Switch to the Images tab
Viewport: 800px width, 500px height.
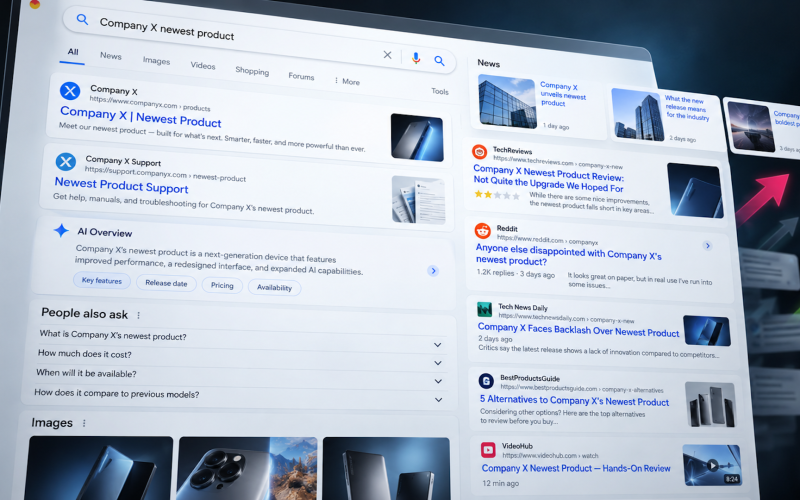[x=156, y=61]
